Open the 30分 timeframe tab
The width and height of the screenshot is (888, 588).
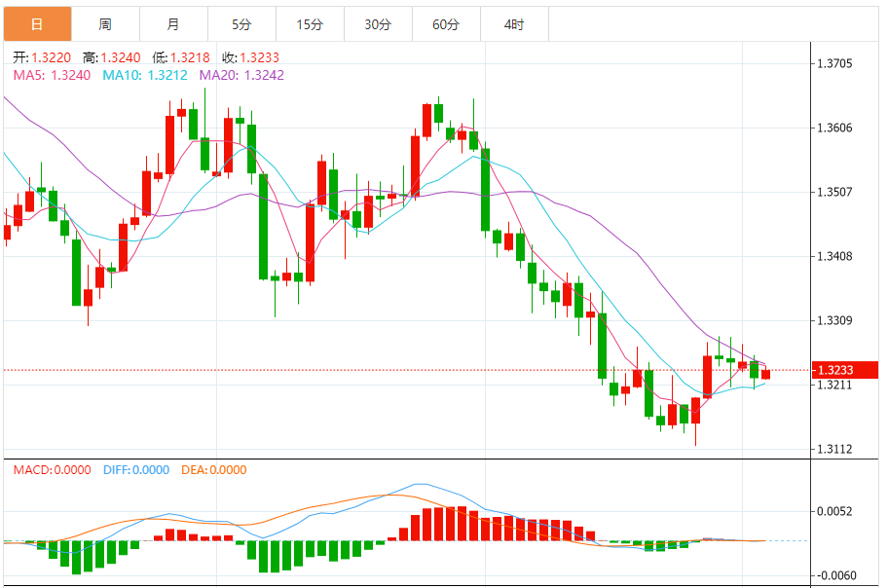click(x=378, y=23)
